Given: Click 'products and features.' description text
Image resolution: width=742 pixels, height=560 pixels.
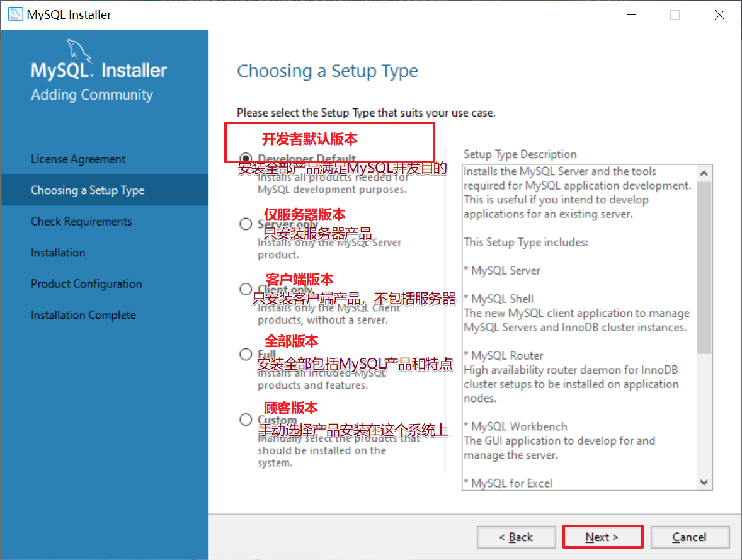Looking at the screenshot, I should pyautogui.click(x=313, y=386).
